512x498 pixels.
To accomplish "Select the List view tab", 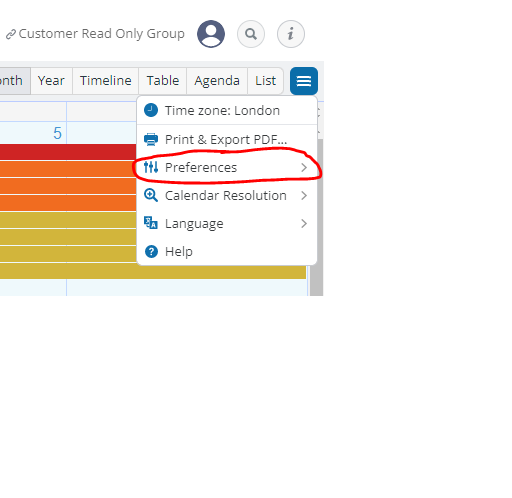I will [265, 81].
